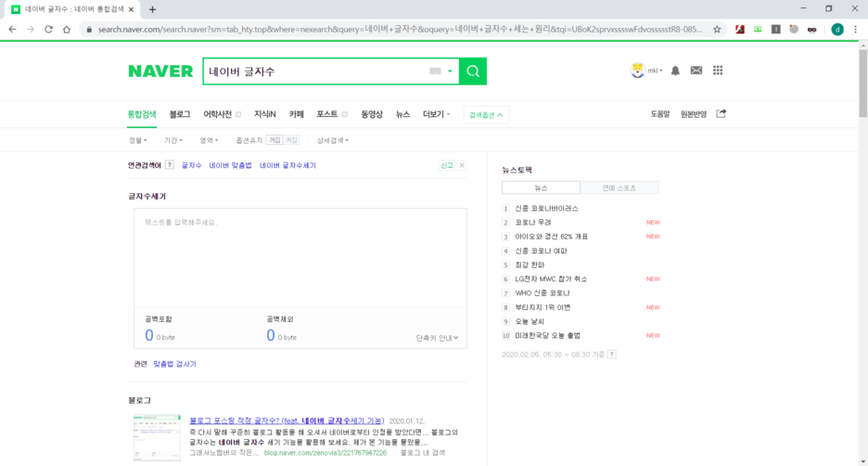Click the 원본반영 link
868x466 pixels.
coord(694,114)
